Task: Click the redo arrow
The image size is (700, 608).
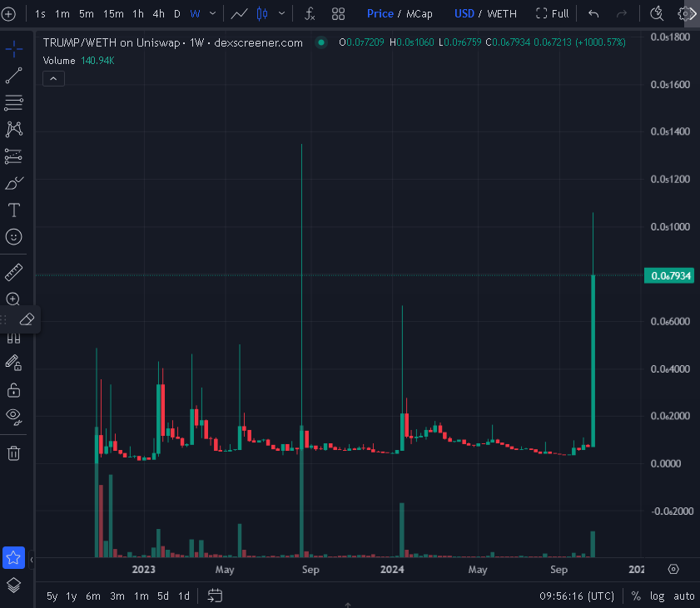Action: pyautogui.click(x=622, y=14)
